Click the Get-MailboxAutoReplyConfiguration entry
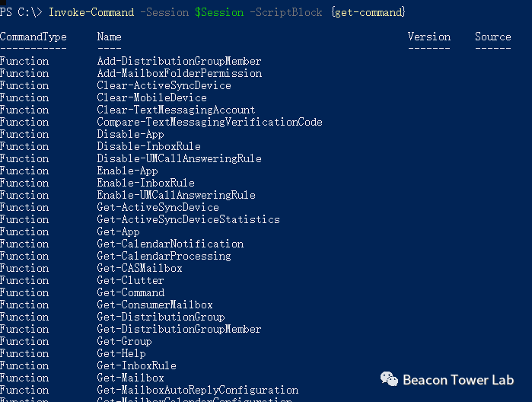532x402 pixels. [x=197, y=390]
